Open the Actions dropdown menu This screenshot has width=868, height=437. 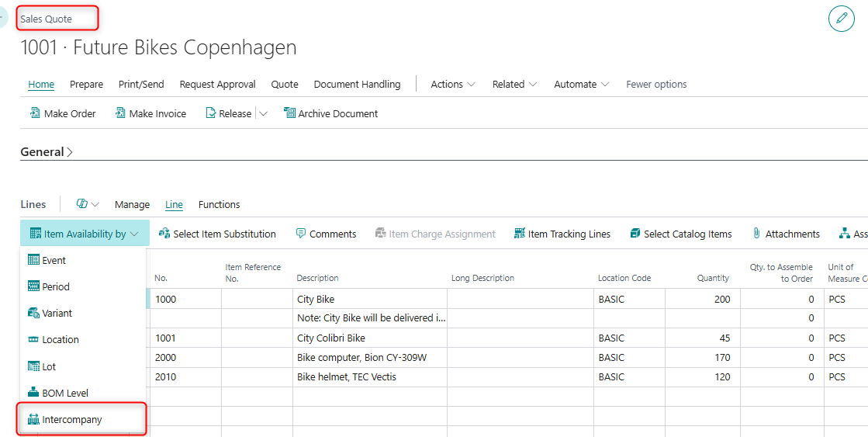coord(453,84)
